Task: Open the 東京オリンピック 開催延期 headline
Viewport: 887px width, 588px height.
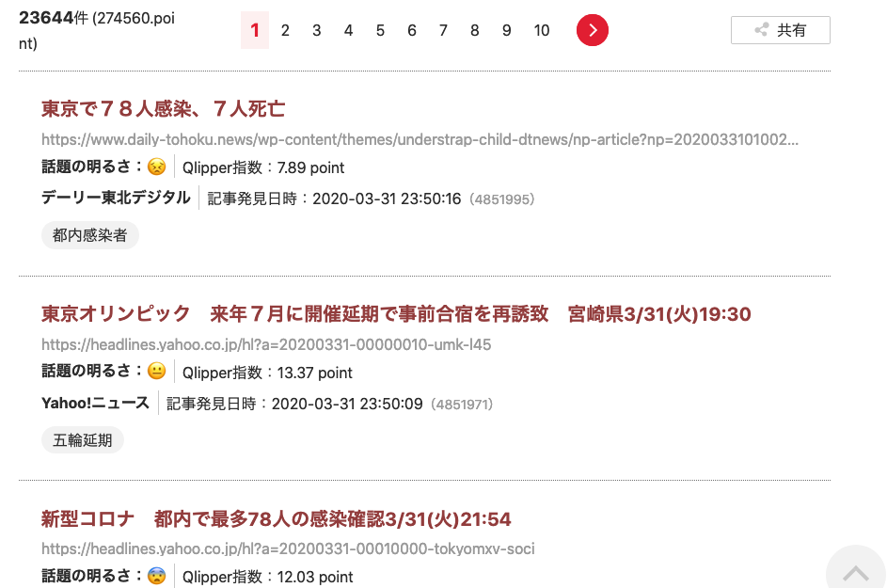Action: click(396, 314)
